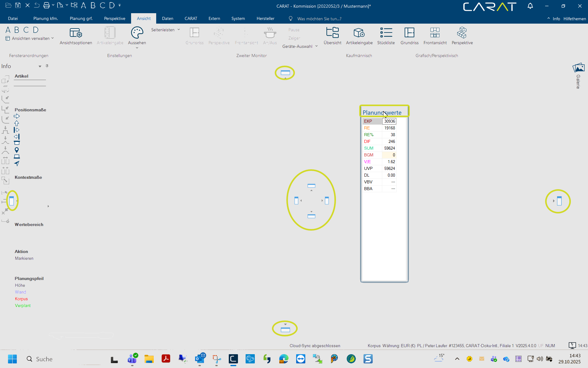Image resolution: width=588 pixels, height=368 pixels.
Task: Open the Galerie sidebar
Action: [578, 75]
